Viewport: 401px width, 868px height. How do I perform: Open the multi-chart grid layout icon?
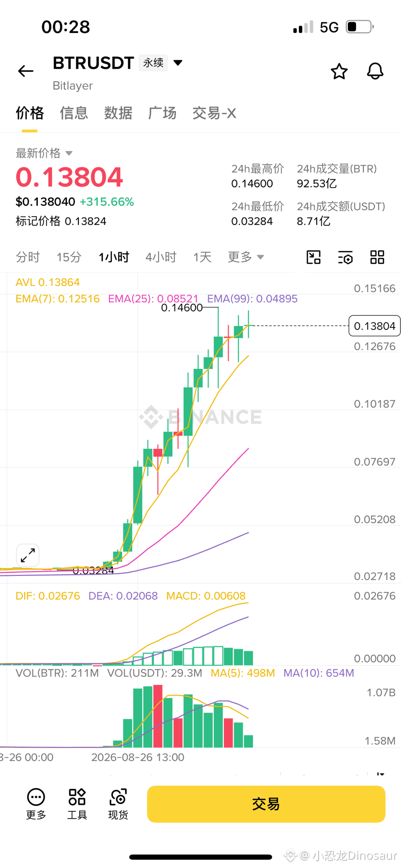coord(377,257)
